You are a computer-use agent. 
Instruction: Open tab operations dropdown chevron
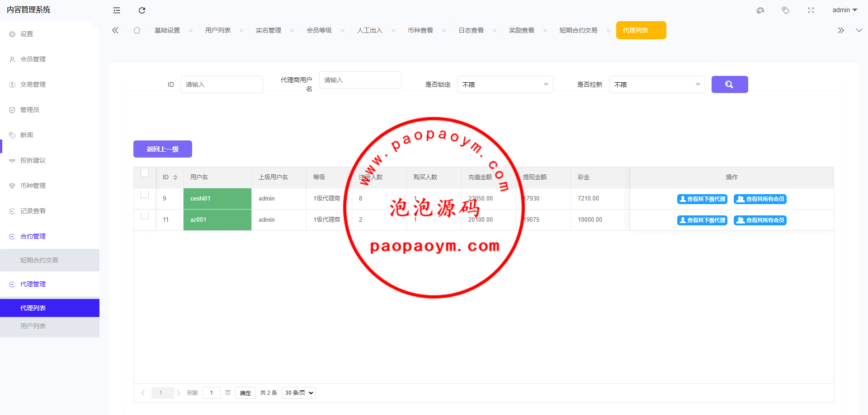click(x=859, y=30)
